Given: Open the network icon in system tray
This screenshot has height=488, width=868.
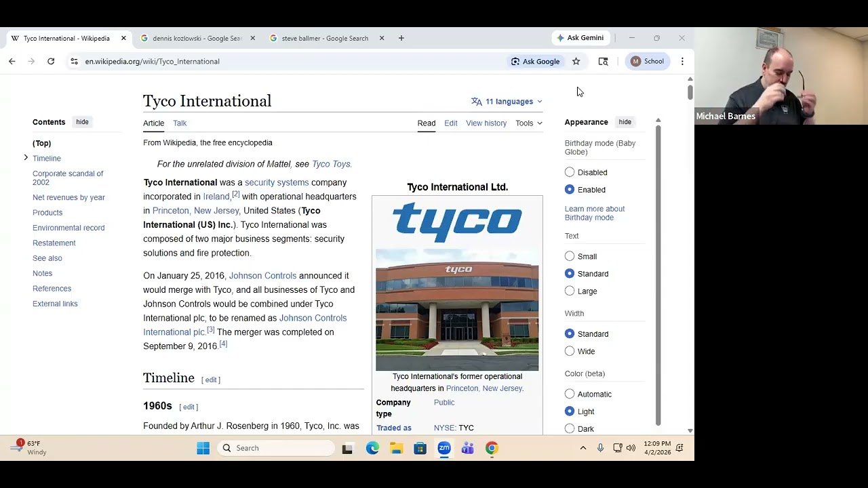Looking at the screenshot, I should coord(617,448).
